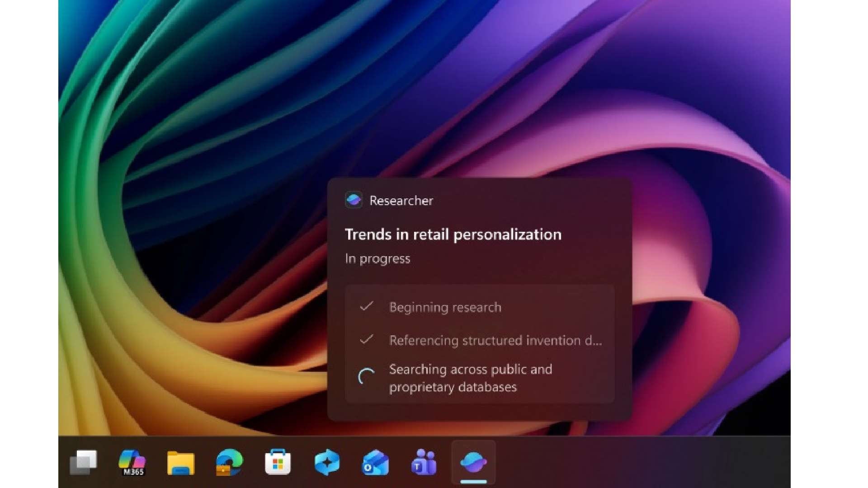Screen dimensions: 868x488
Task: Click the active Researcher taskbar icon
Action: (473, 462)
